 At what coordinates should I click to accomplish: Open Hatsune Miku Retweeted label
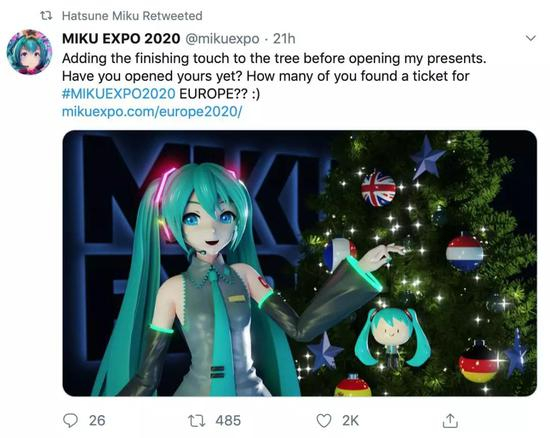coord(132,16)
